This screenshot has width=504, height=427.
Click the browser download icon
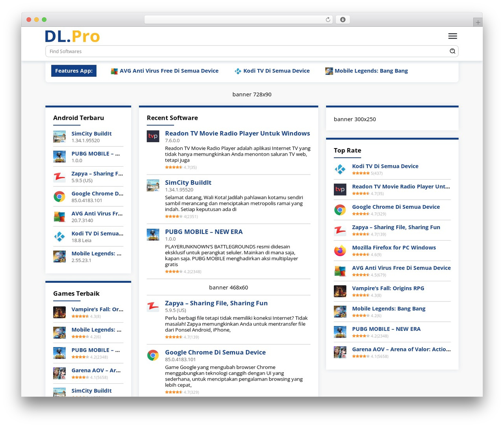click(x=343, y=20)
